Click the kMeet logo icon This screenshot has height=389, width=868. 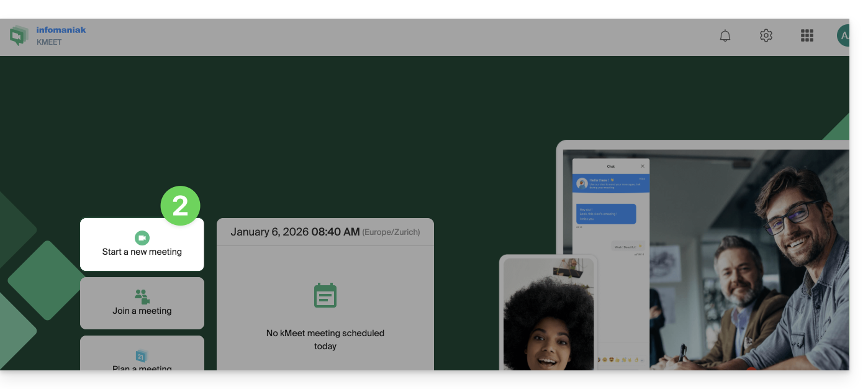pos(19,36)
